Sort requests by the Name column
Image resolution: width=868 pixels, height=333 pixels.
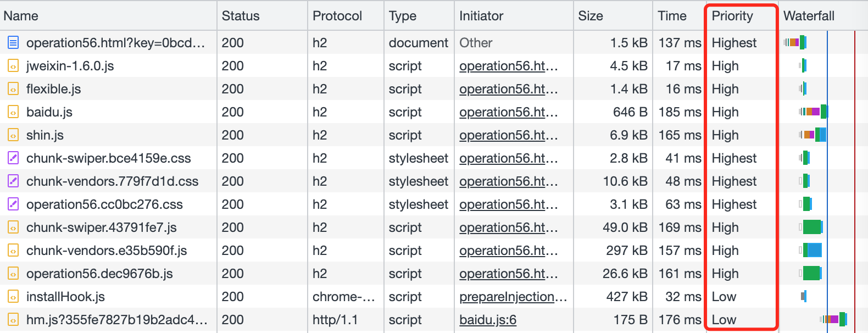point(21,16)
